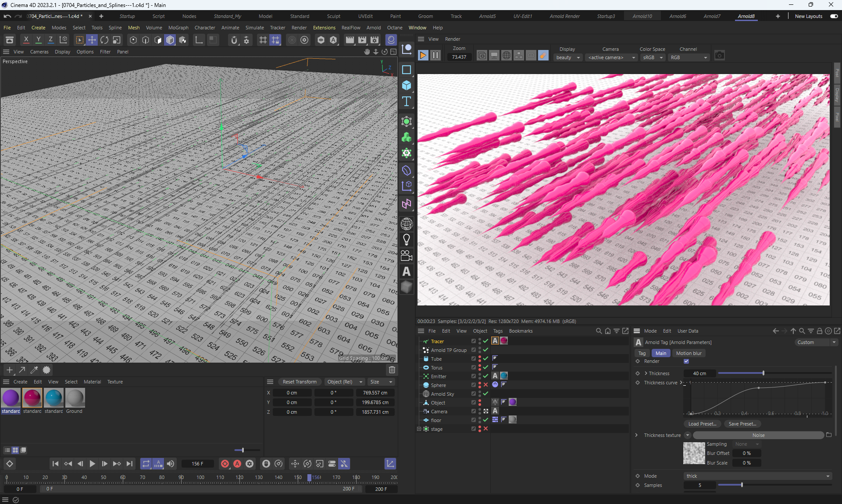Click the Text spline tool icon
Image resolution: width=842 pixels, height=504 pixels.
click(x=407, y=102)
